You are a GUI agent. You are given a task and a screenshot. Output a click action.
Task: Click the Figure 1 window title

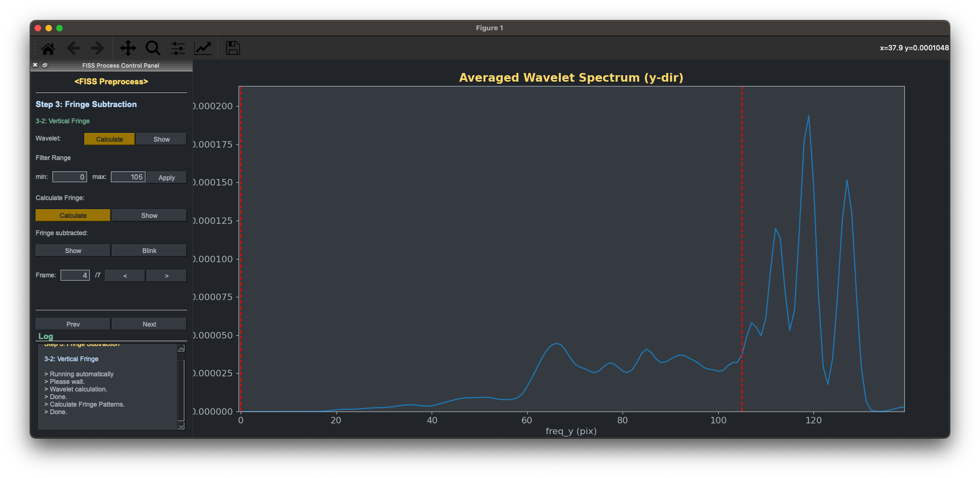[x=489, y=28]
